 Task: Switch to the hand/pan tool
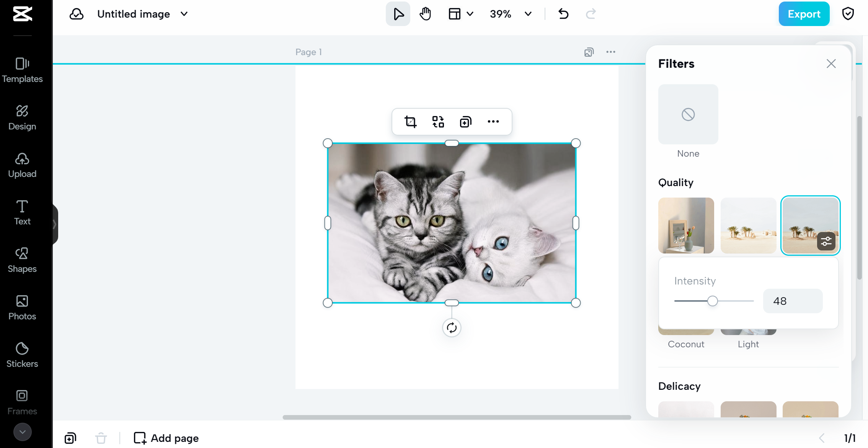pos(426,13)
